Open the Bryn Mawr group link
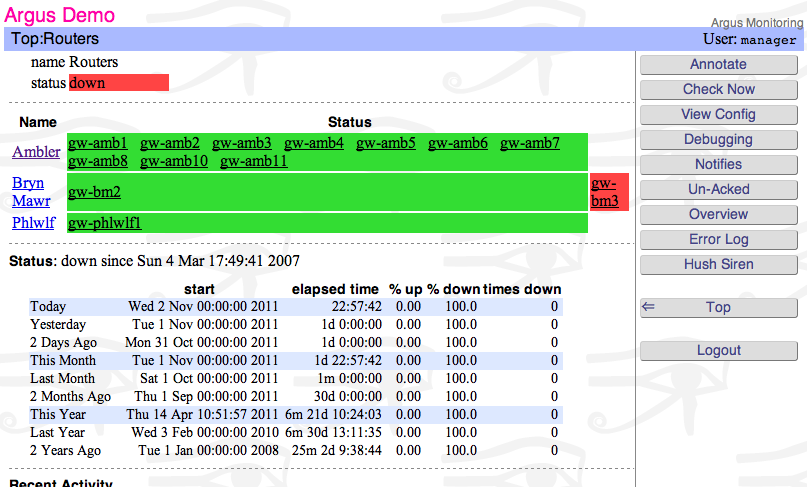 pos(28,192)
